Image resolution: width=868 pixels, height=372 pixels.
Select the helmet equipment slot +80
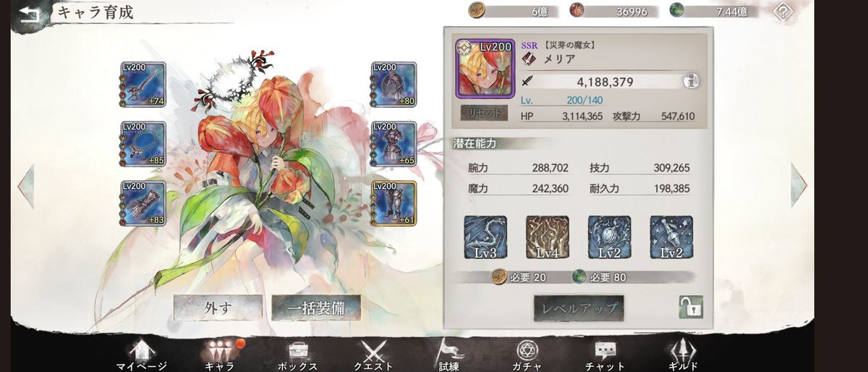coord(393,85)
